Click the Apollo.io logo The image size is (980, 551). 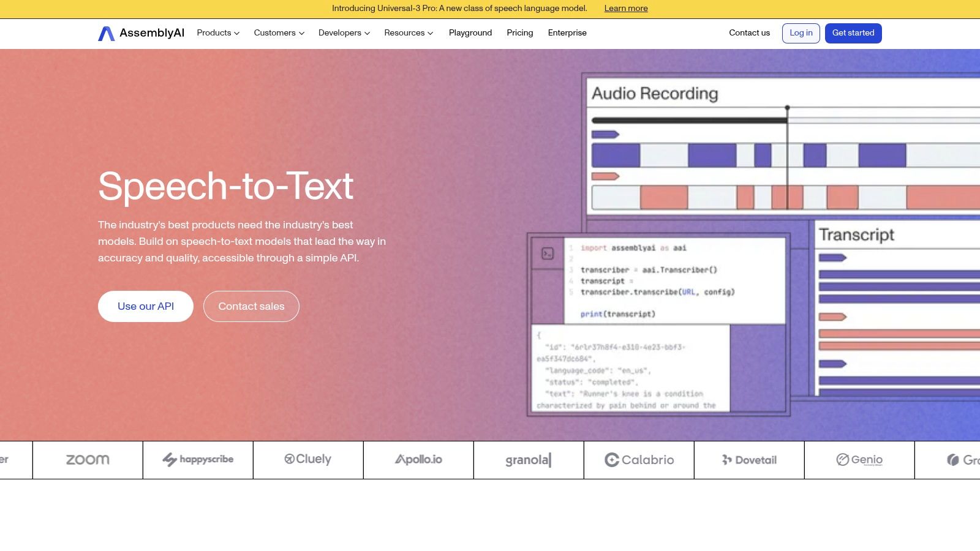[418, 460]
